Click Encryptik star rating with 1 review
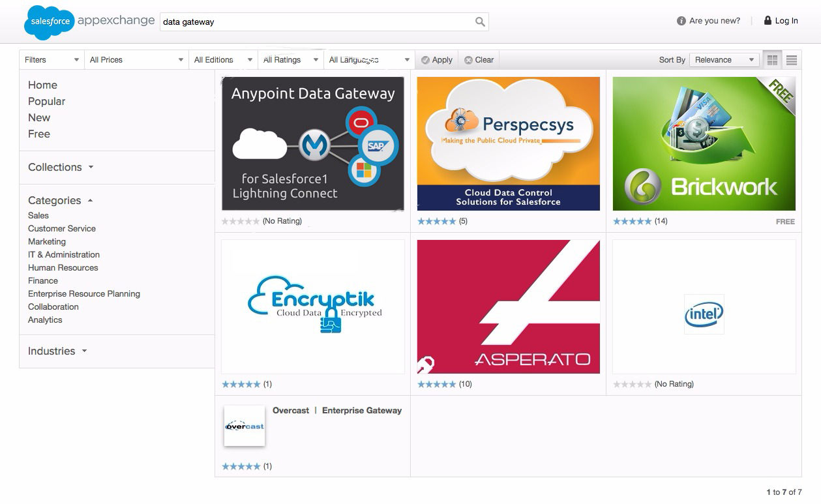 [x=241, y=384]
